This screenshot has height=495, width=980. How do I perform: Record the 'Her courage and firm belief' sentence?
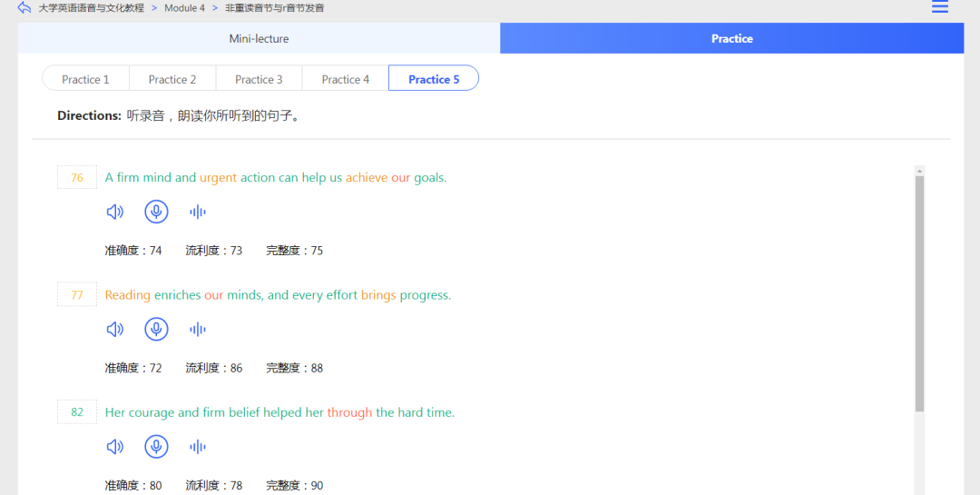click(x=156, y=447)
